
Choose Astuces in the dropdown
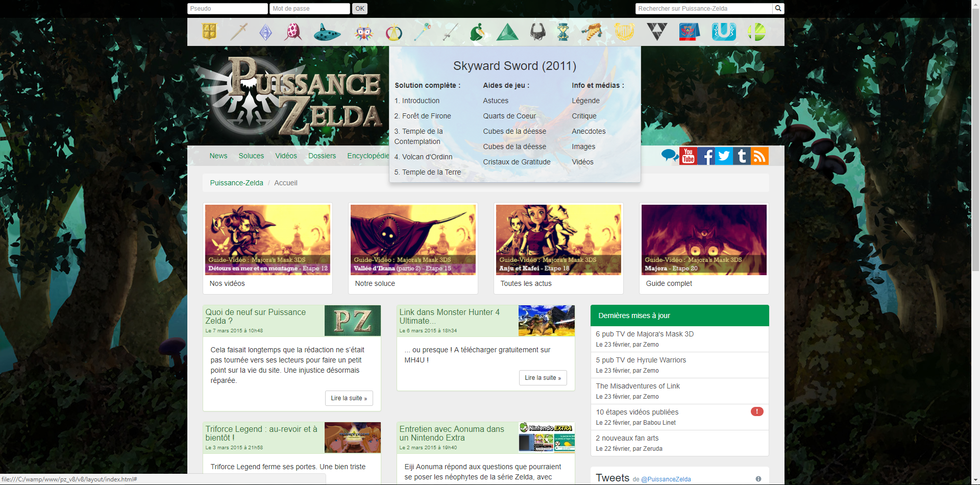496,101
